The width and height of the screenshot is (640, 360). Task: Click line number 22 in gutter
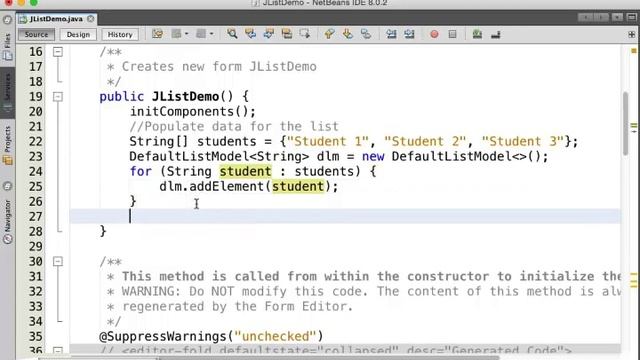[x=36, y=142]
